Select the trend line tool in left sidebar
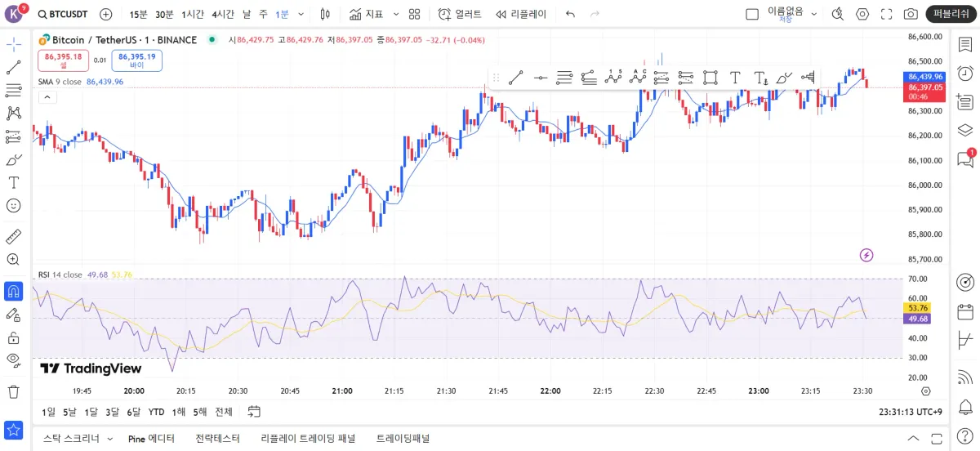Screen dimensions: 980x451 pos(13,68)
